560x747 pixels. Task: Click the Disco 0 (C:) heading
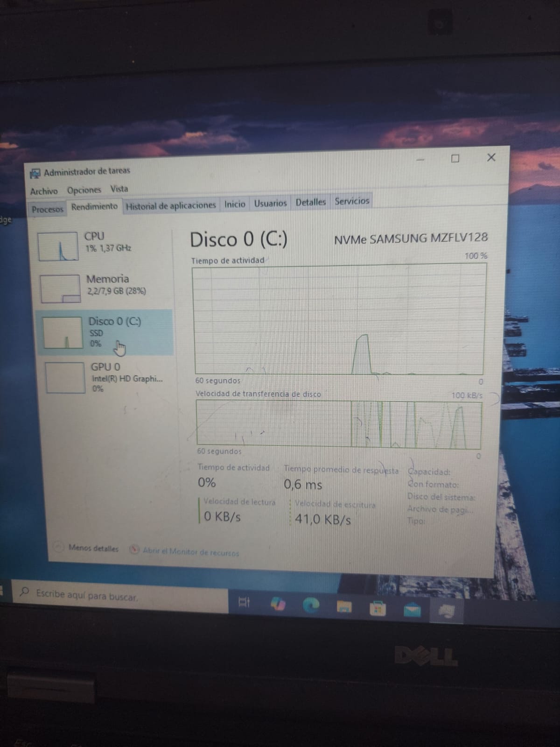238,240
